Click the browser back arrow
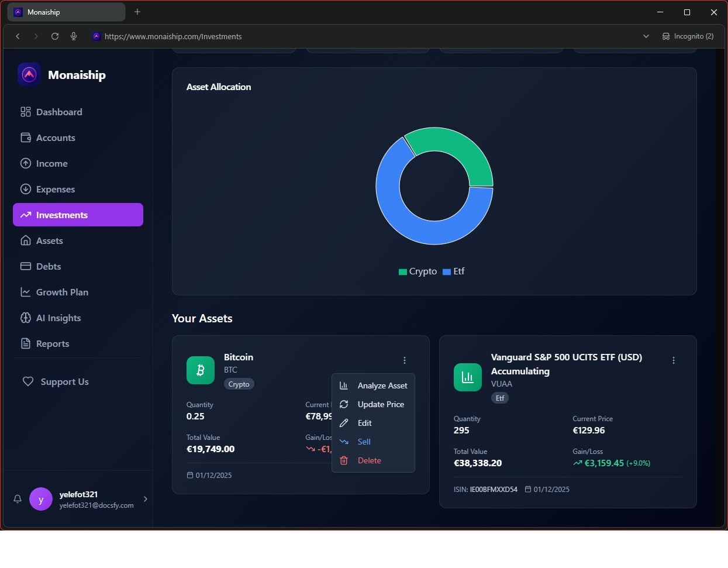 tap(18, 36)
